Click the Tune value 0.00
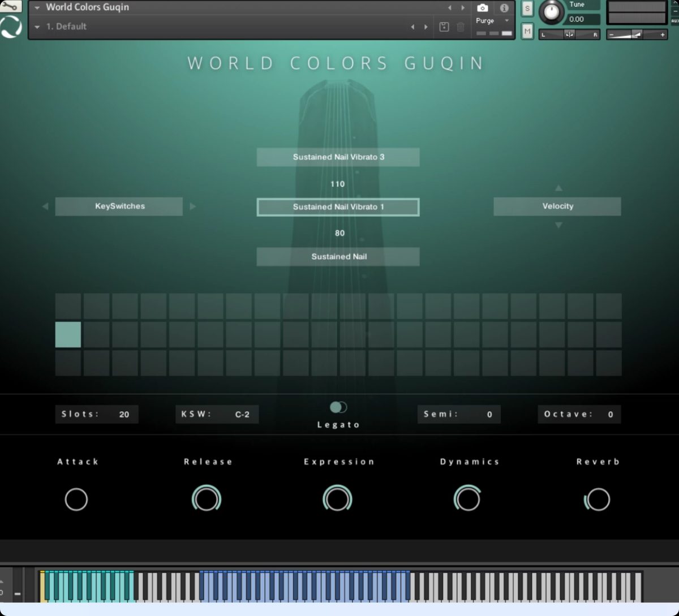 577,19
